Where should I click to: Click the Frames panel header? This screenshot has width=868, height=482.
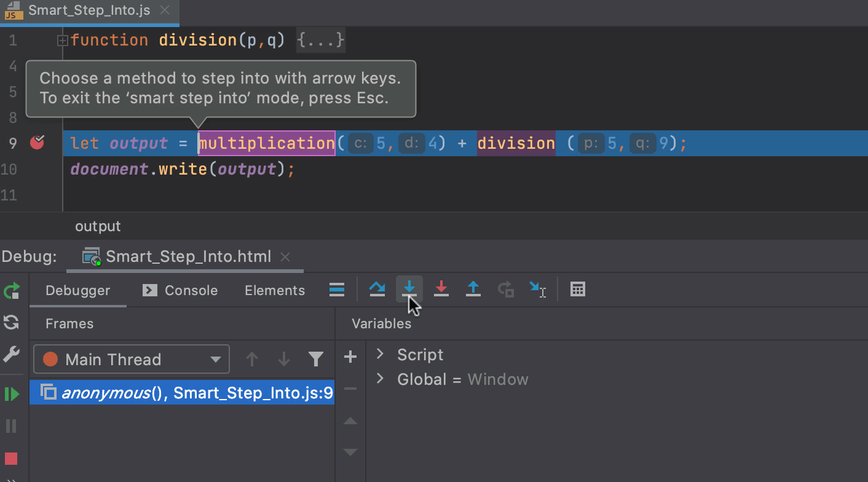(69, 323)
